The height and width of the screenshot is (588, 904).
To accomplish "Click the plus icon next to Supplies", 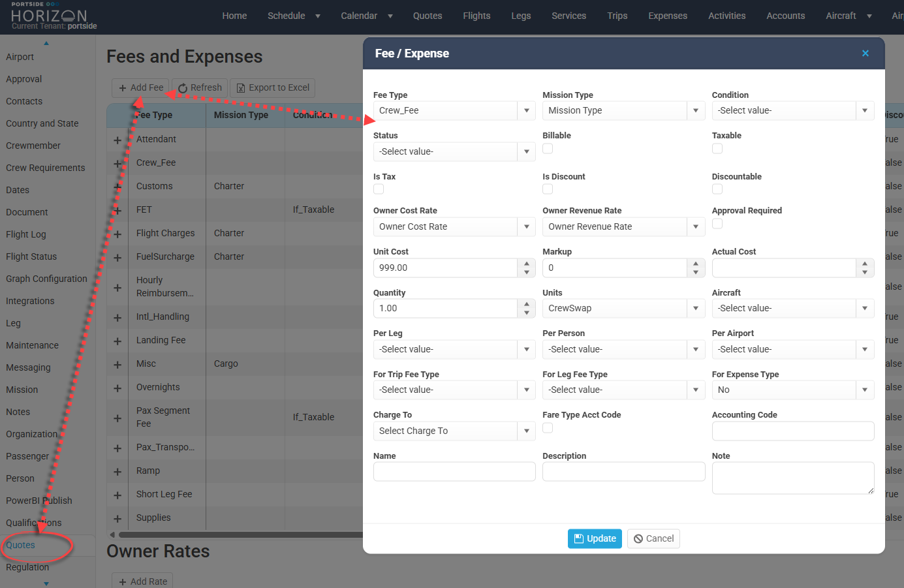I will point(117,518).
